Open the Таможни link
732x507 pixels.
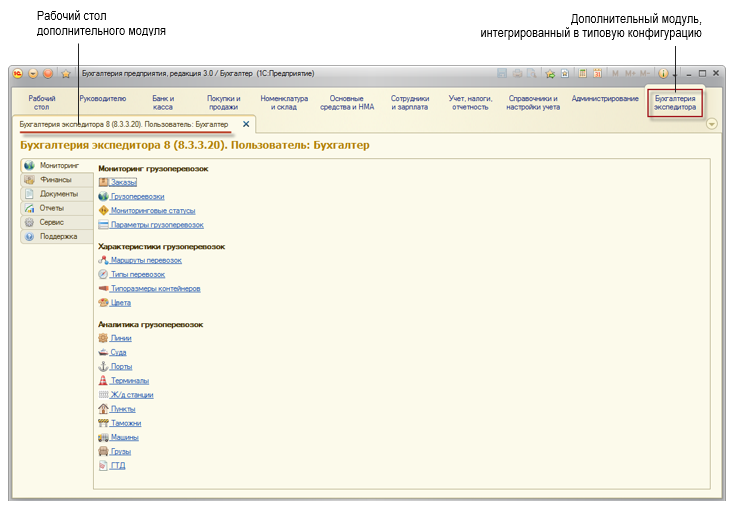(126, 423)
